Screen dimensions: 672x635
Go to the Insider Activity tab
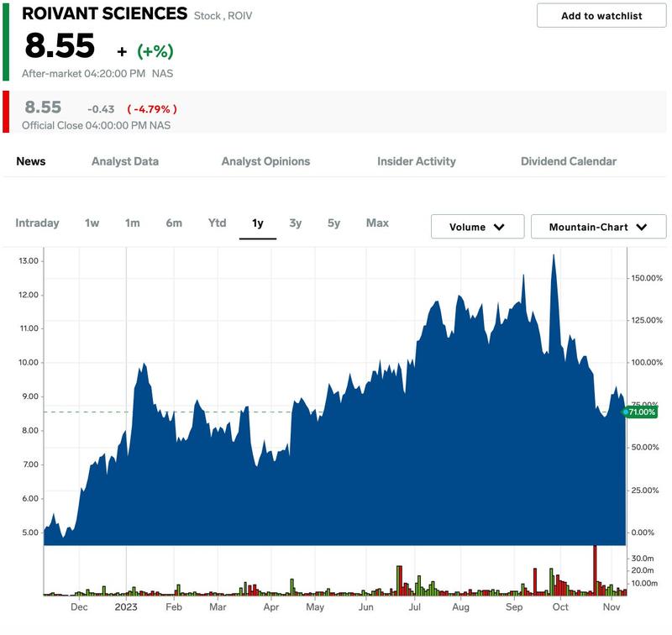pos(417,161)
